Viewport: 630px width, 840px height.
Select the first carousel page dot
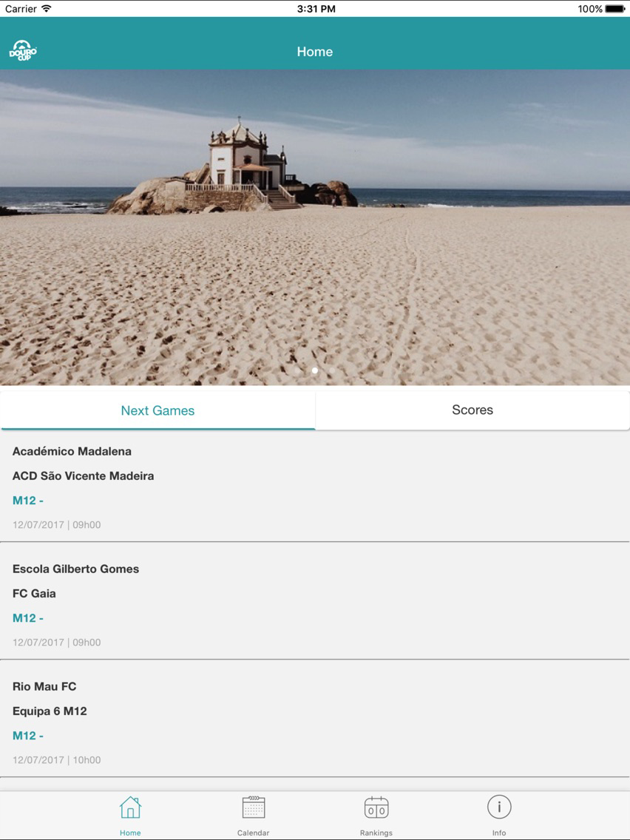298,370
